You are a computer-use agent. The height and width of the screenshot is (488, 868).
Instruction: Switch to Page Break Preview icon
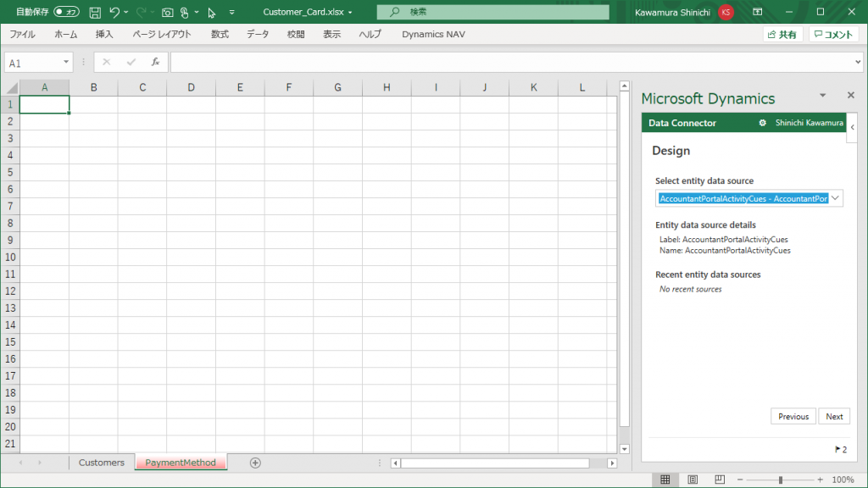720,480
